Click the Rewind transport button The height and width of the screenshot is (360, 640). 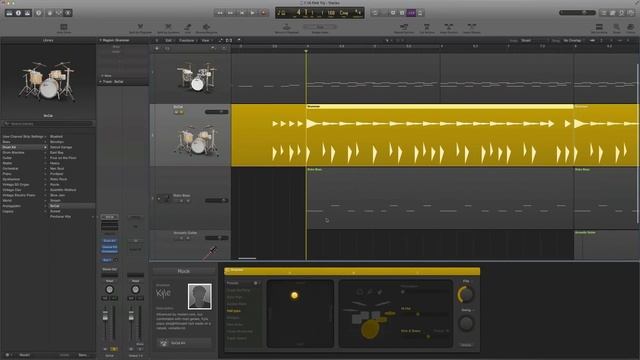(220, 13)
